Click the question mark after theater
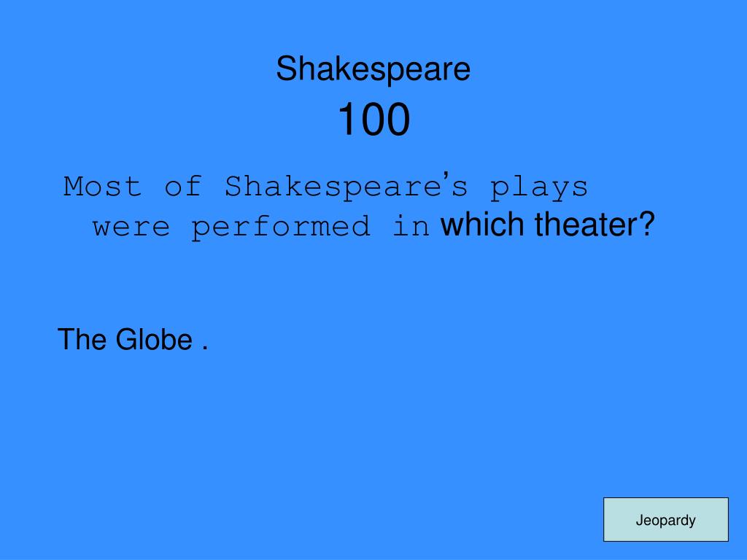This screenshot has height=560, width=747. [x=648, y=224]
